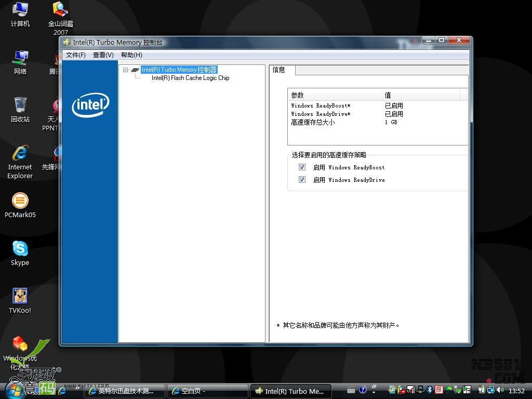Open 金山词霸 2007 dictionary shortcut
This screenshot has width=532, height=399.
[x=60, y=10]
